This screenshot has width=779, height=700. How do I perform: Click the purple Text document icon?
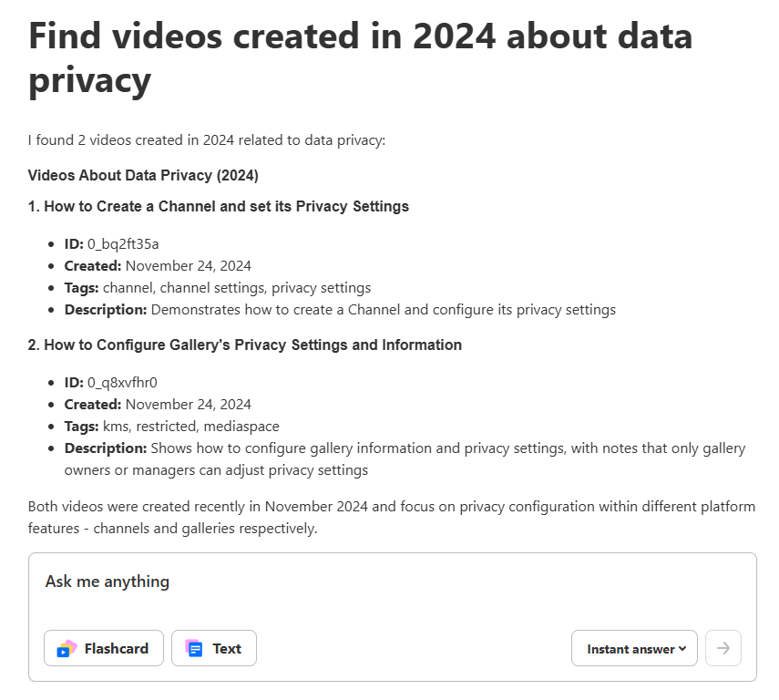[x=193, y=648]
